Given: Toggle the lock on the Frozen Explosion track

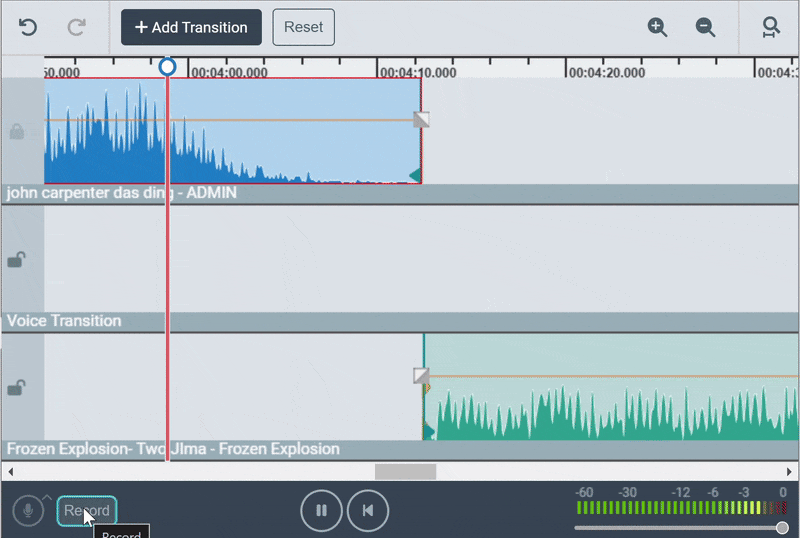Looking at the screenshot, I should (17, 388).
